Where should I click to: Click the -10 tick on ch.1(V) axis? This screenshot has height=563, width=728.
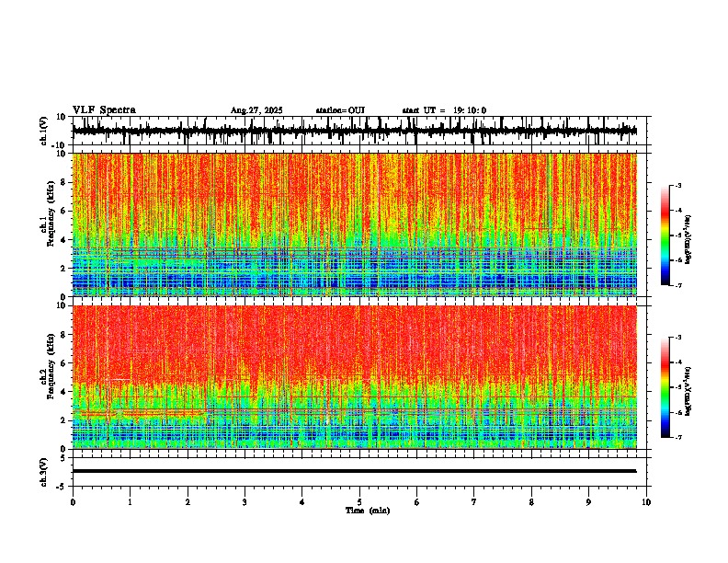(x=60, y=145)
